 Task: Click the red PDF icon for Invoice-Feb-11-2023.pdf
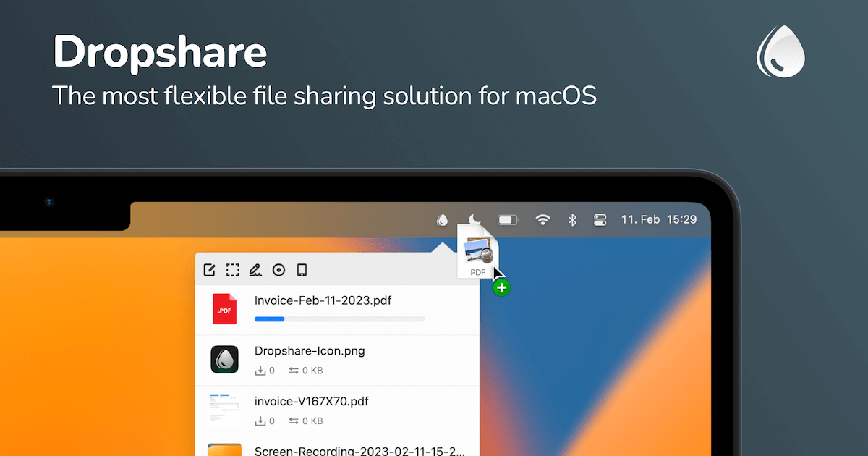point(224,308)
